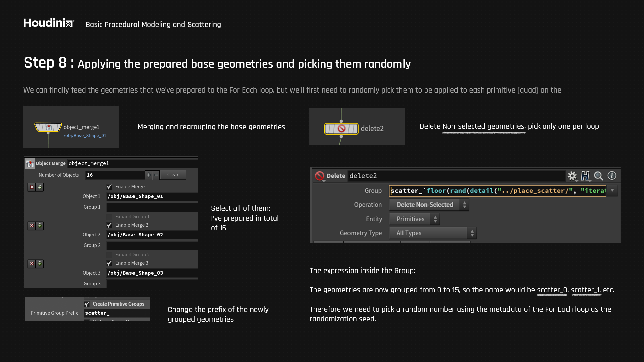Click the Group 2 input field
This screenshot has width=644, height=362.
coord(152,245)
